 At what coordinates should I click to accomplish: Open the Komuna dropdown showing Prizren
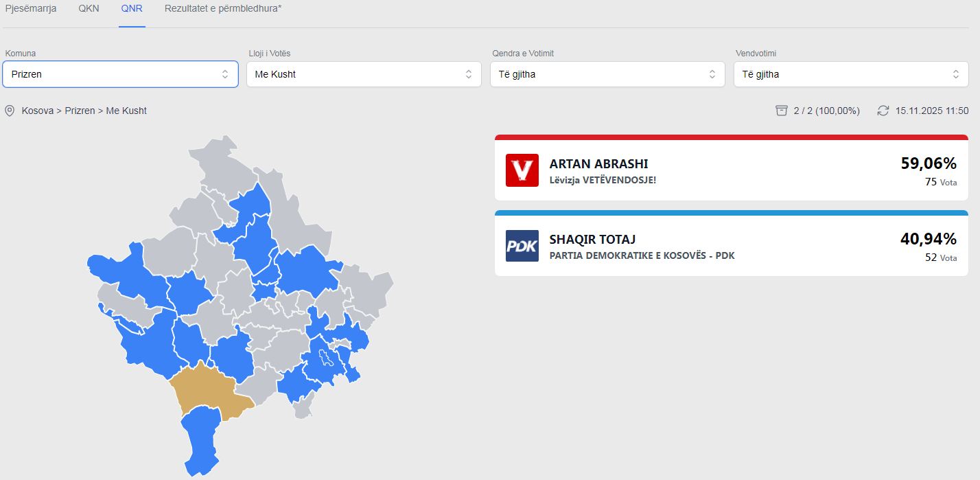pyautogui.click(x=120, y=74)
